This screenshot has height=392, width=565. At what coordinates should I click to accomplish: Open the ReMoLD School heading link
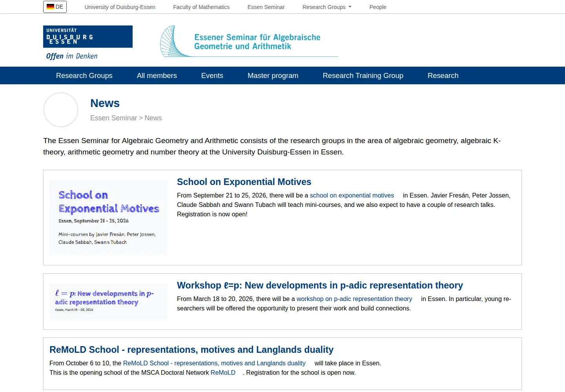[x=191, y=350]
